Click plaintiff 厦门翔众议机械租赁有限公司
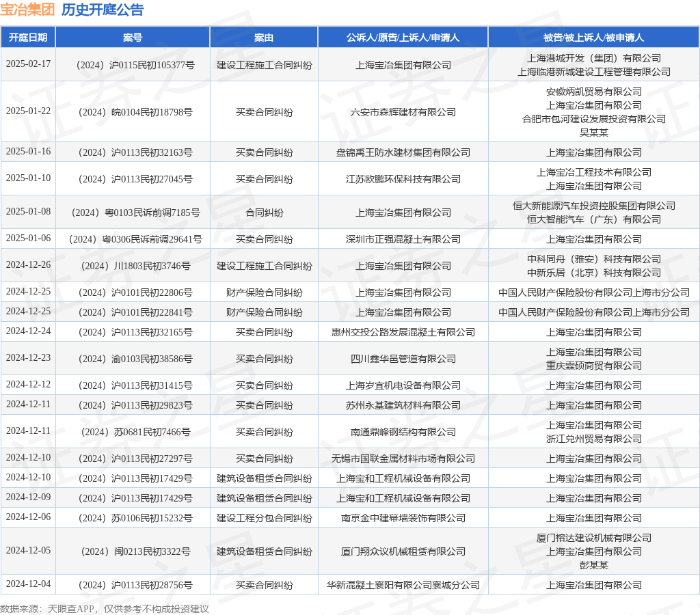The width and height of the screenshot is (700, 615). pos(403,551)
